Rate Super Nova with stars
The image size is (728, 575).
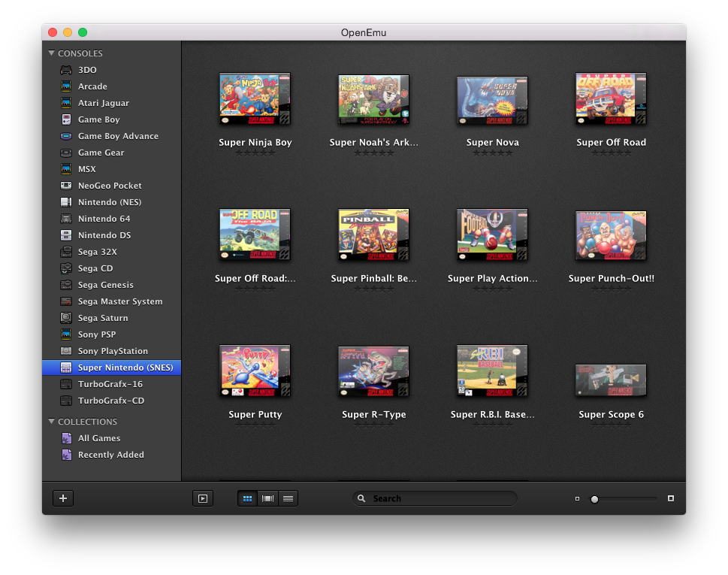pyautogui.click(x=493, y=153)
